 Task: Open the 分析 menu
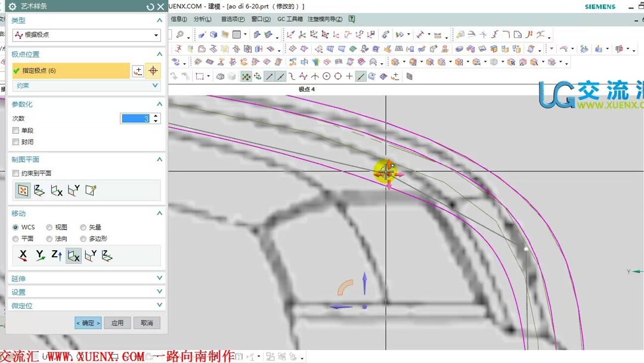tap(203, 19)
